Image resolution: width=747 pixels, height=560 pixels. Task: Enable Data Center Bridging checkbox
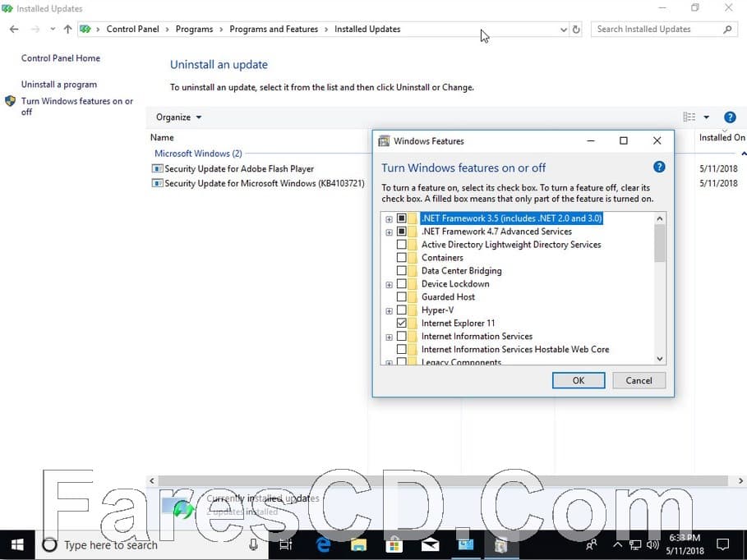point(402,270)
